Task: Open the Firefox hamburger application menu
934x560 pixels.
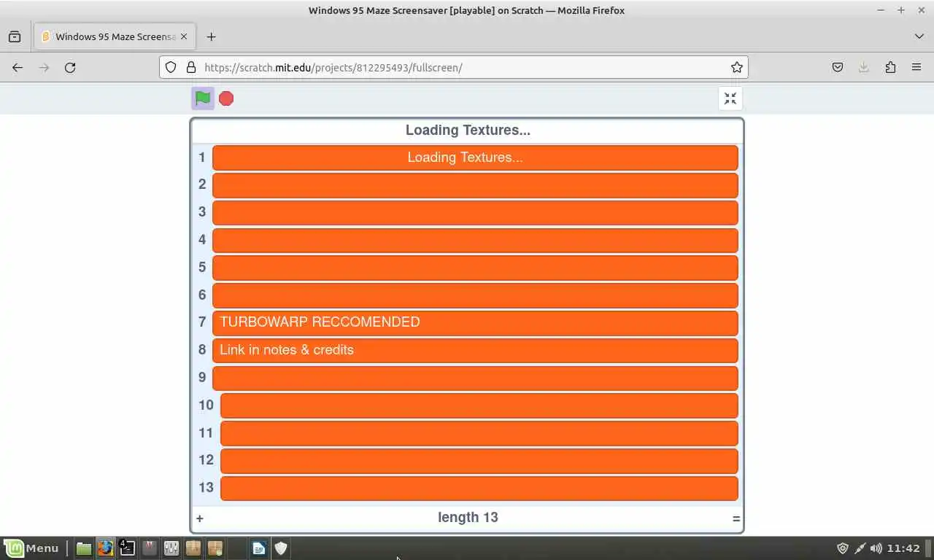Action: coord(916,67)
